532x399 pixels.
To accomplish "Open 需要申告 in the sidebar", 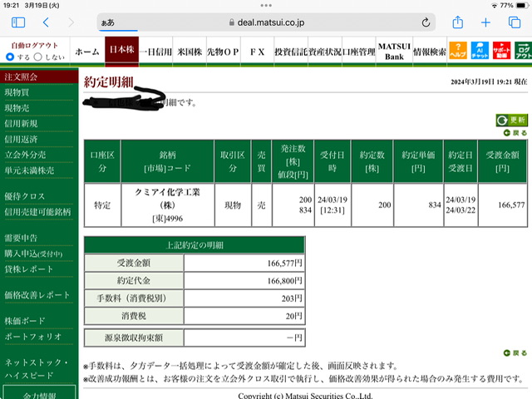I will click(x=21, y=238).
